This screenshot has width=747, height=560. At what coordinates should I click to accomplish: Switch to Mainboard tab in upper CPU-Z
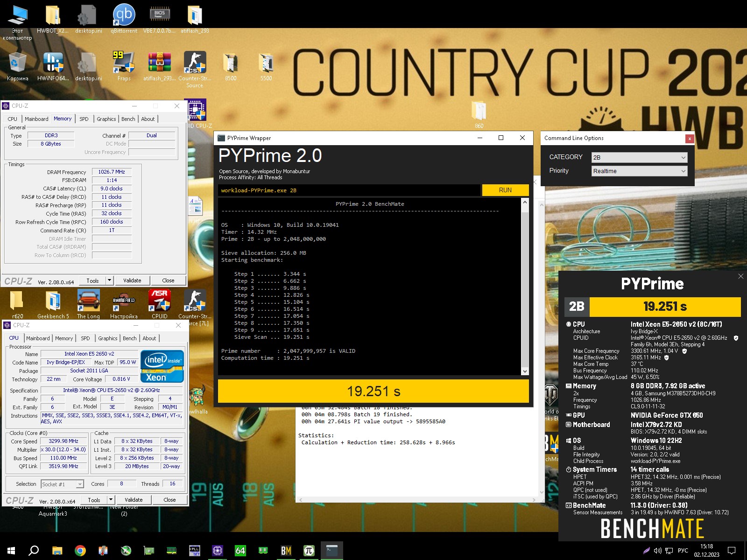pyautogui.click(x=36, y=119)
